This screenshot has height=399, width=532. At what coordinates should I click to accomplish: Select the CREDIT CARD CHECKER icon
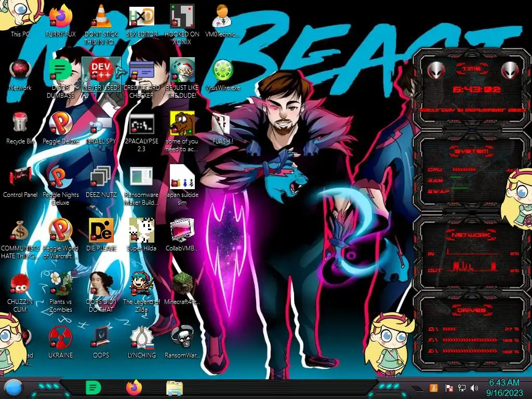click(141, 79)
